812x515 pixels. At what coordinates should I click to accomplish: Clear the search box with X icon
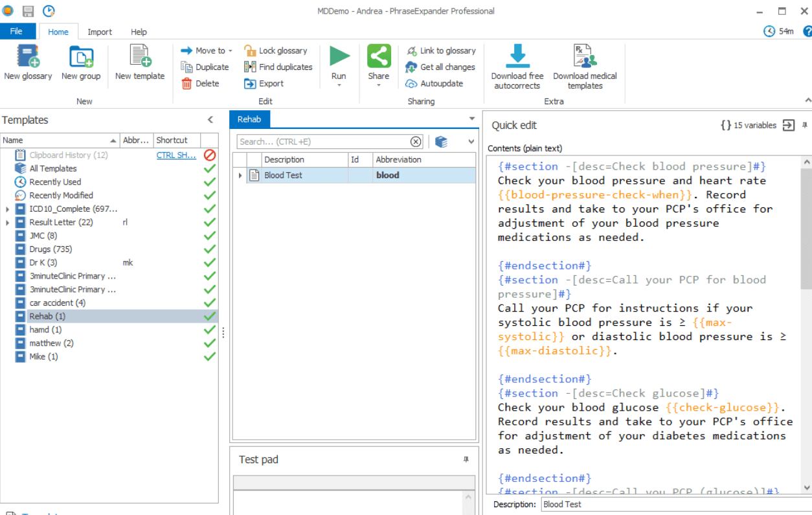click(416, 142)
